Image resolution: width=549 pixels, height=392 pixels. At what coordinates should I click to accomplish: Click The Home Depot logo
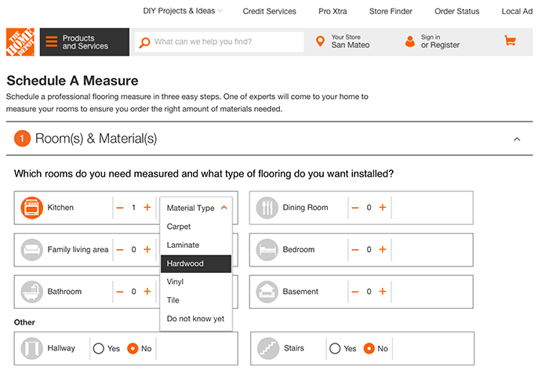[20, 42]
